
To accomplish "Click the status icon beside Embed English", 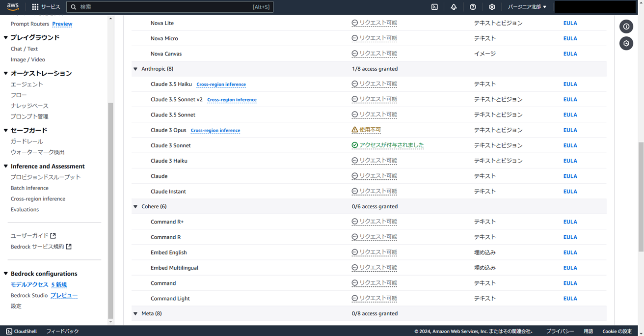I will point(354,252).
